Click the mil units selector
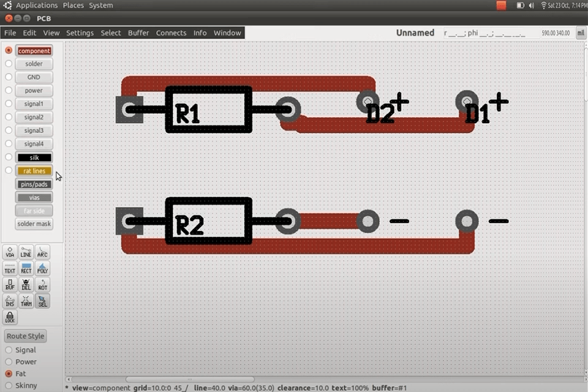Image resolution: width=588 pixels, height=392 pixels. coord(579,32)
